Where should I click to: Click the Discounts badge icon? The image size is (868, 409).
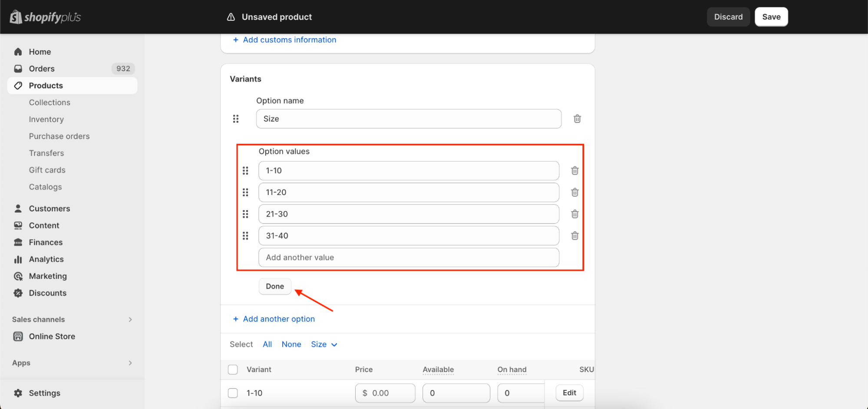click(18, 293)
